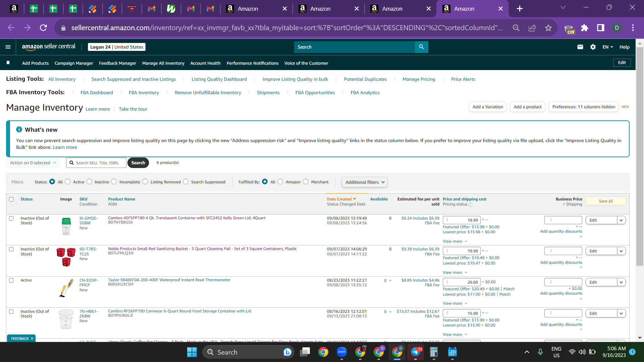Open the EN language dropdown
644x362 pixels.
tap(607, 47)
